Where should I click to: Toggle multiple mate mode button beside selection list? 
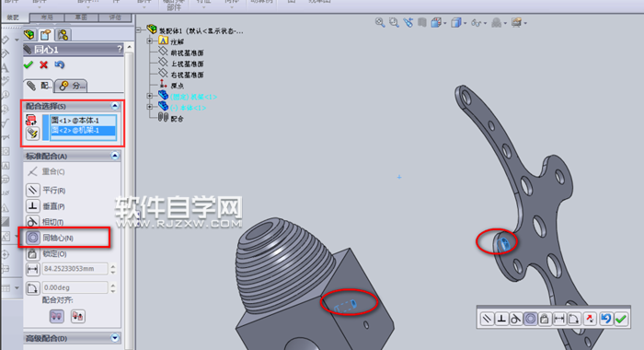coord(32,134)
